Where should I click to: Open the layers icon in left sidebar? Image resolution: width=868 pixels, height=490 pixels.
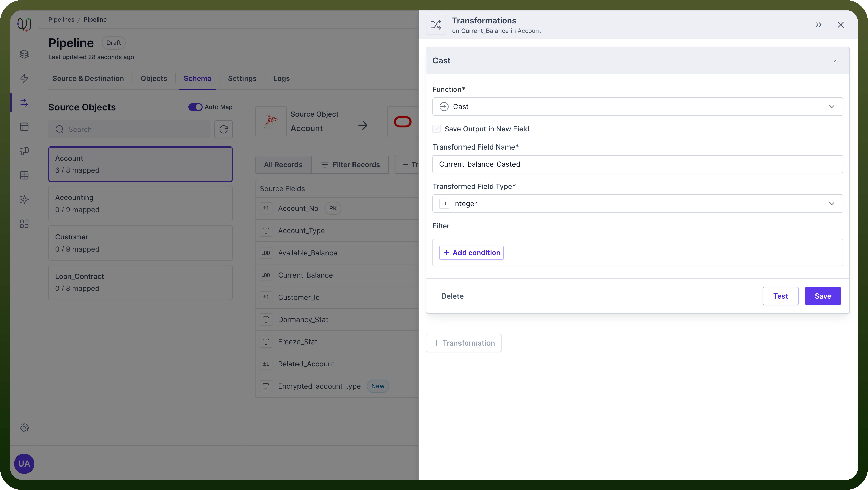click(x=24, y=54)
